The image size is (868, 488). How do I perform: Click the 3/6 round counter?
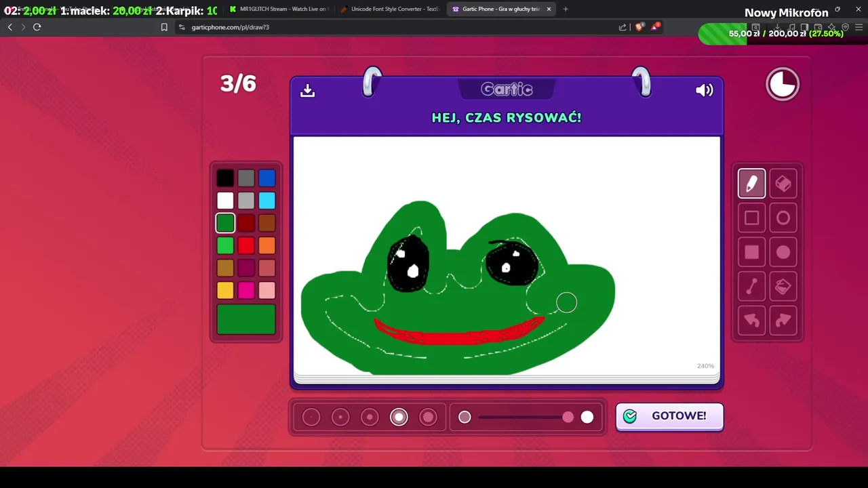[x=238, y=83]
